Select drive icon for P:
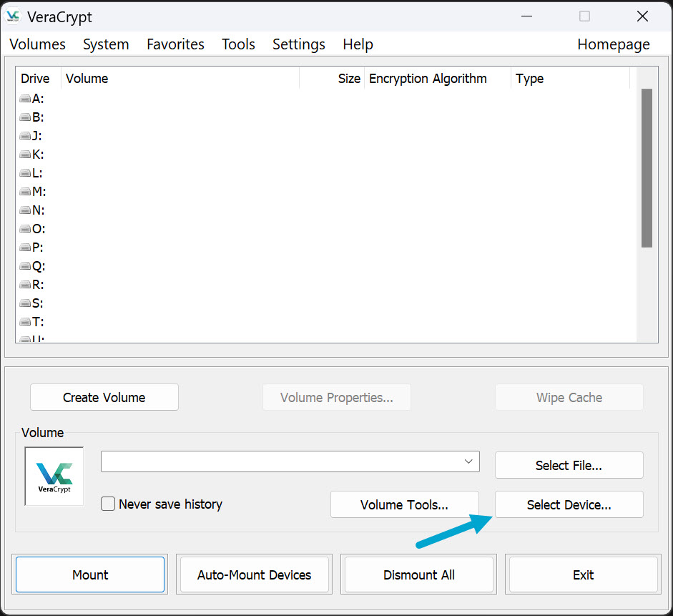Screen dimensions: 673x616 [x=25, y=248]
